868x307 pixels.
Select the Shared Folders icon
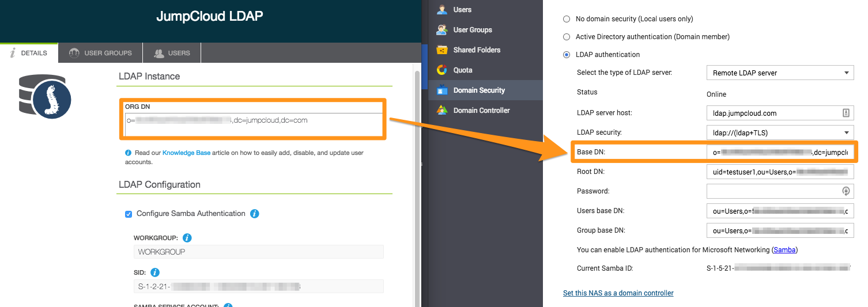[x=442, y=50]
